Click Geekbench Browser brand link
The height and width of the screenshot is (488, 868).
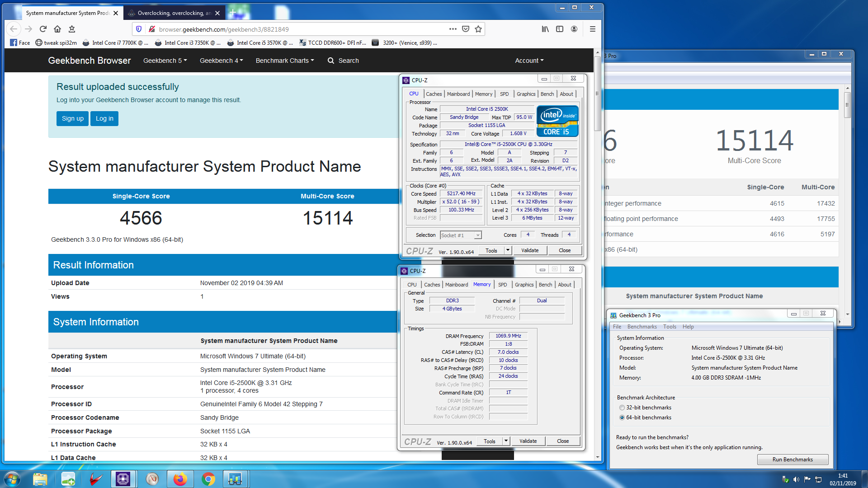pos(90,61)
